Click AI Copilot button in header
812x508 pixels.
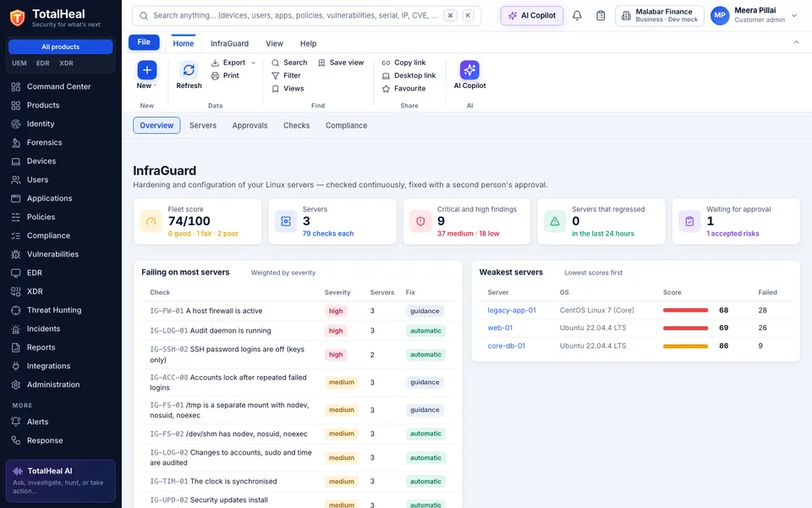click(532, 15)
